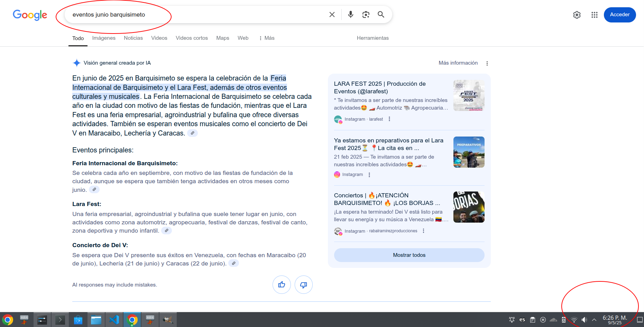Click Los Borjas concert thumbnail image

tap(469, 207)
